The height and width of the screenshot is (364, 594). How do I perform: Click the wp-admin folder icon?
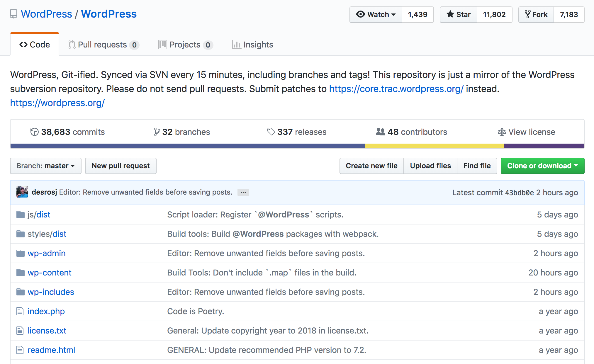(21, 253)
